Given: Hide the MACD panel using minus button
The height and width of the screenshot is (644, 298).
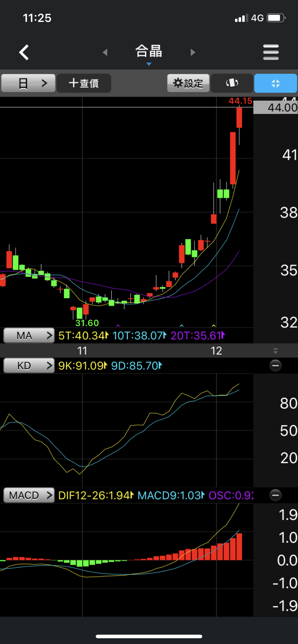Looking at the screenshot, I should point(275,495).
